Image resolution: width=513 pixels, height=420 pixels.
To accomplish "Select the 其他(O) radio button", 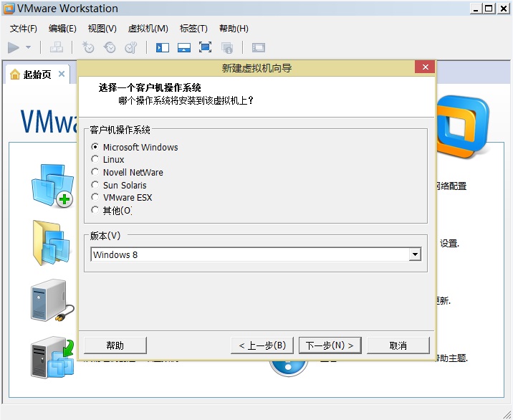I will (x=95, y=210).
